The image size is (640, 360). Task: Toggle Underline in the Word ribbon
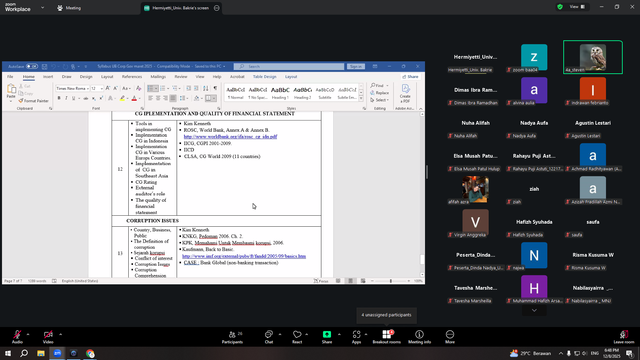pyautogui.click(x=73, y=98)
